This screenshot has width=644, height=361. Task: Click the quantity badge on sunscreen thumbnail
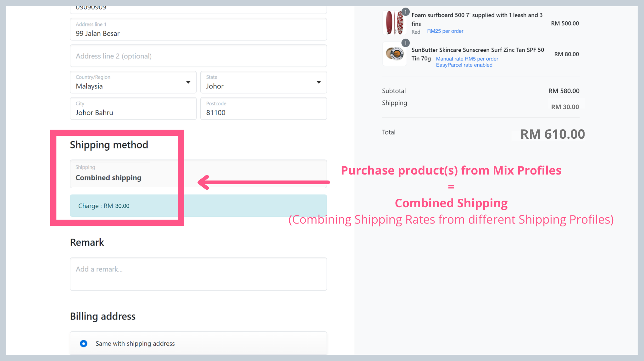pyautogui.click(x=406, y=43)
